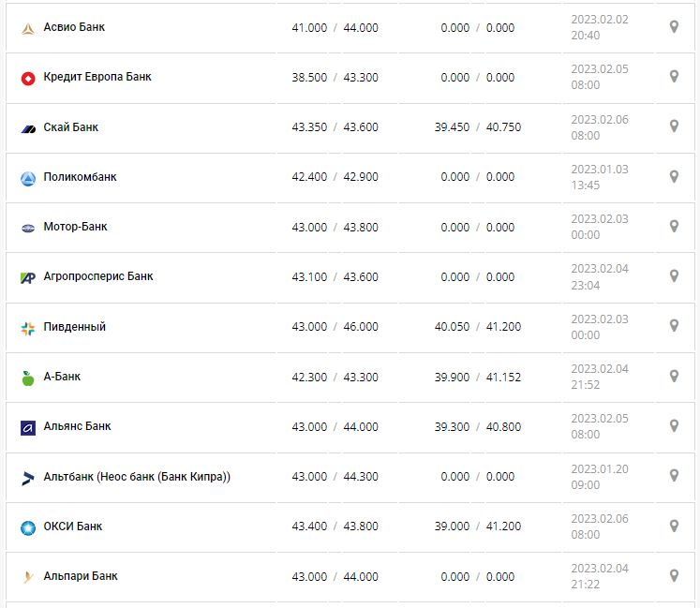This screenshot has width=700, height=608.
Task: Click the green apple А-Банк logo
Action: 28,378
